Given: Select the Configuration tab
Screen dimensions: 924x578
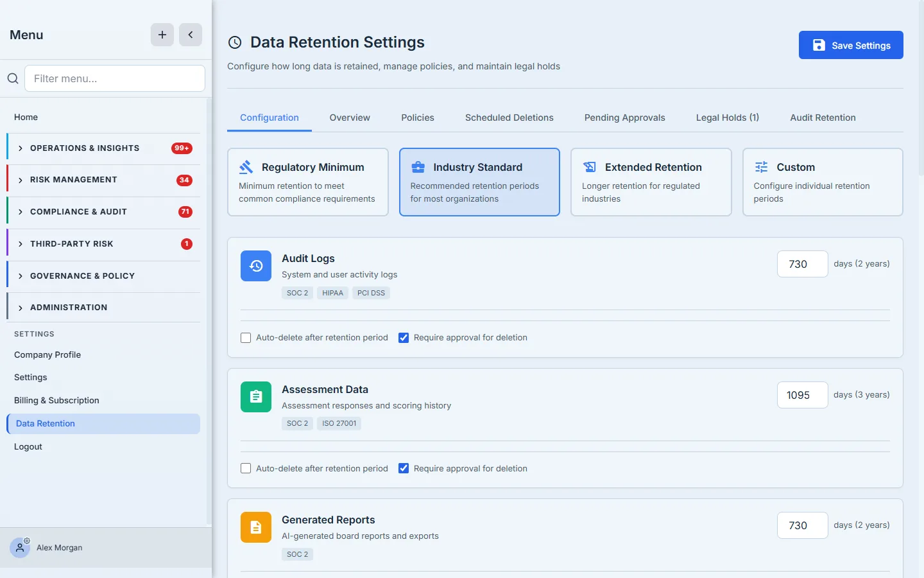Looking at the screenshot, I should pyautogui.click(x=269, y=118).
